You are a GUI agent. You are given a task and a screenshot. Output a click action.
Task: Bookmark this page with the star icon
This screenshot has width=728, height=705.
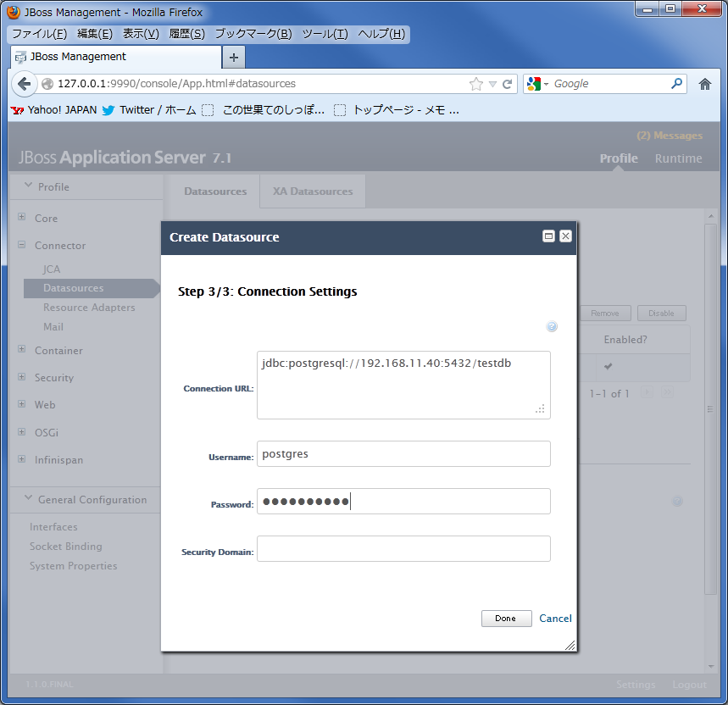[476, 84]
